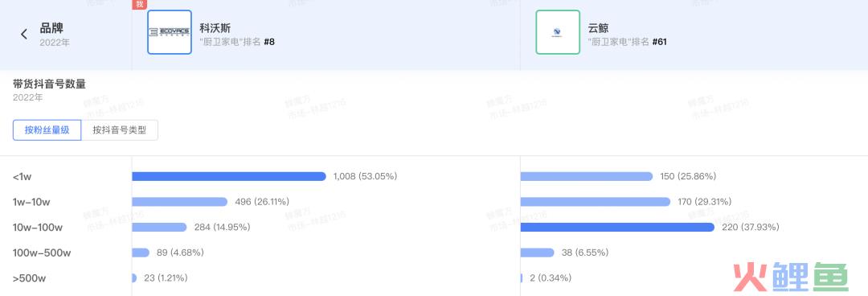Switch to 按抖音号类型 tab
This screenshot has height=296, width=868.
point(120,130)
